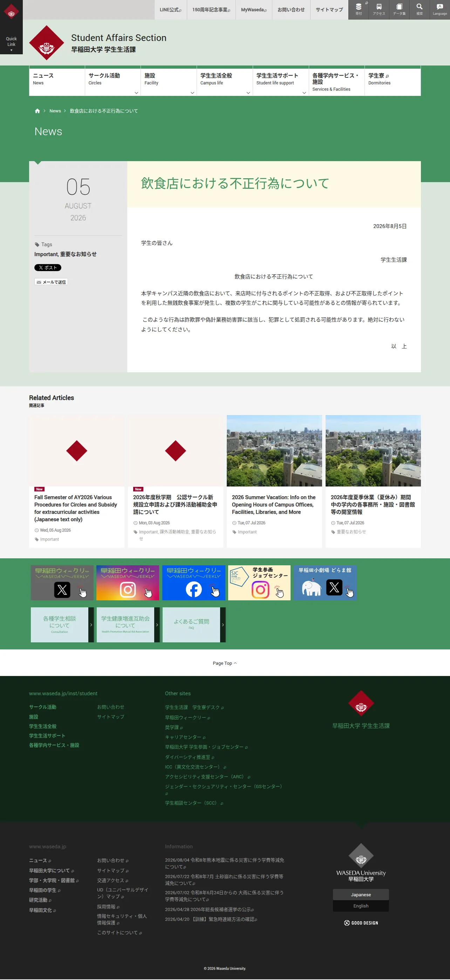Open 2026 Summer Vacation opening hours article

[x=274, y=504]
